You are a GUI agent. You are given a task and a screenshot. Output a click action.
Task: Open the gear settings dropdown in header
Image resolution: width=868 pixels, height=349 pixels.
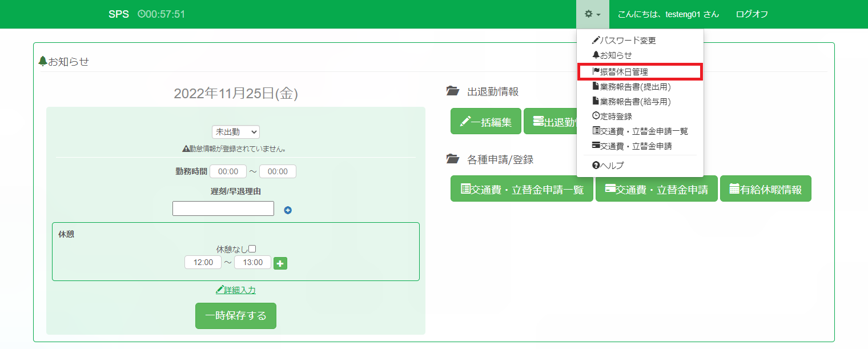pos(592,14)
